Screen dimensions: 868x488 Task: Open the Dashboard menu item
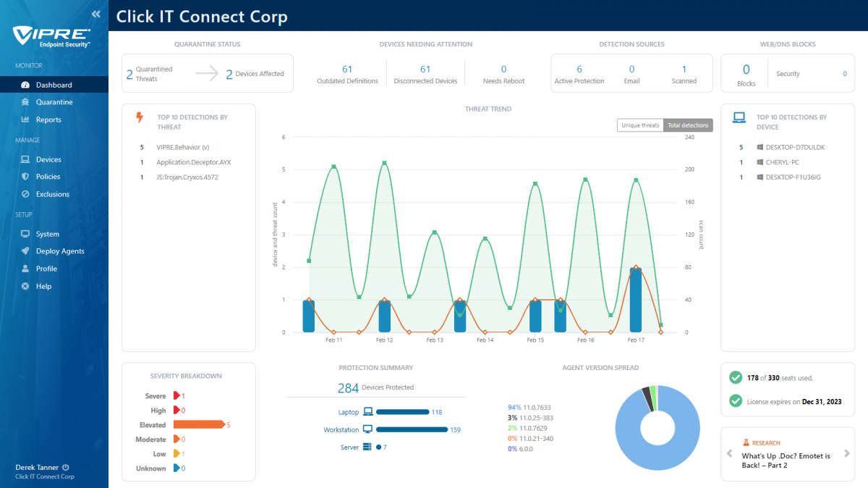54,85
